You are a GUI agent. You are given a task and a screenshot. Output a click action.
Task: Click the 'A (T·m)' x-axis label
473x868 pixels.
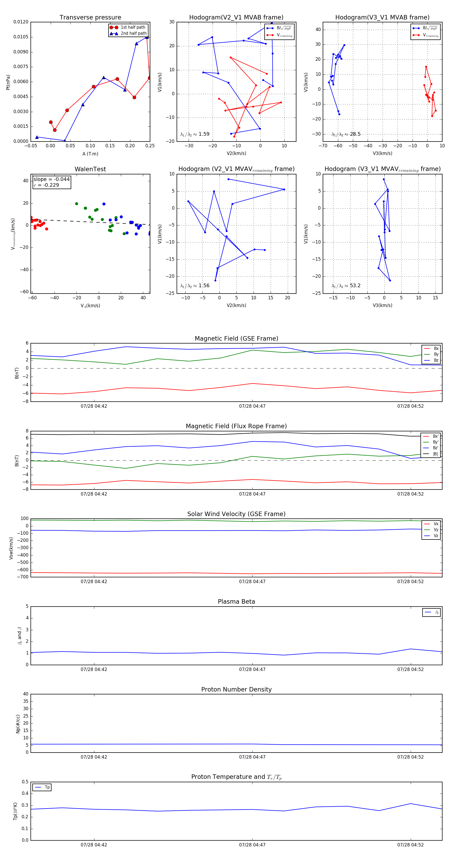coord(90,154)
